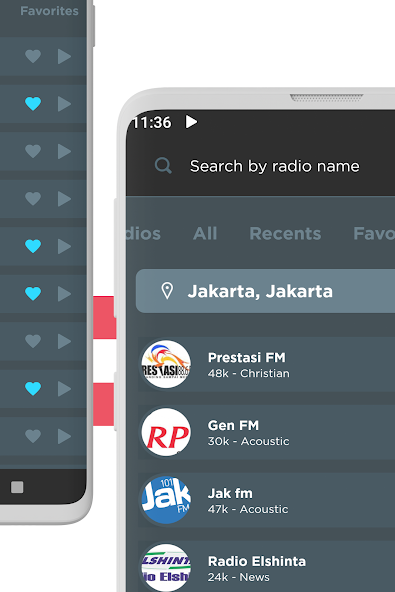Viewport: 395px width, 592px height.
Task: Hit the stop square button on left phone
Action: (17, 487)
